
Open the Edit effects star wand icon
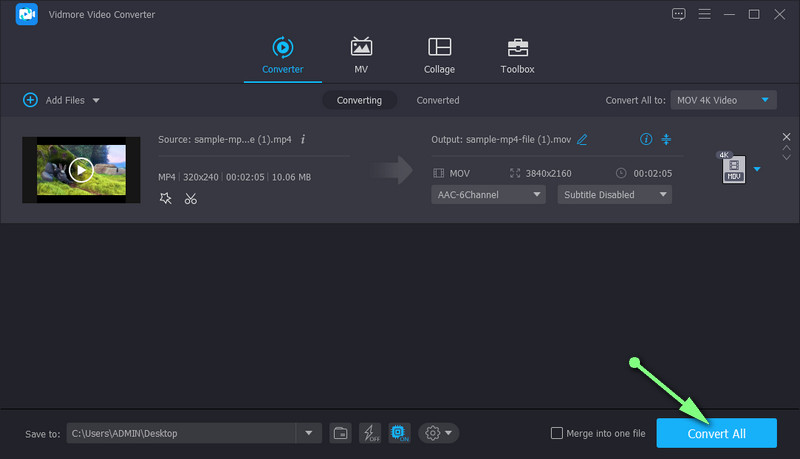tap(165, 198)
